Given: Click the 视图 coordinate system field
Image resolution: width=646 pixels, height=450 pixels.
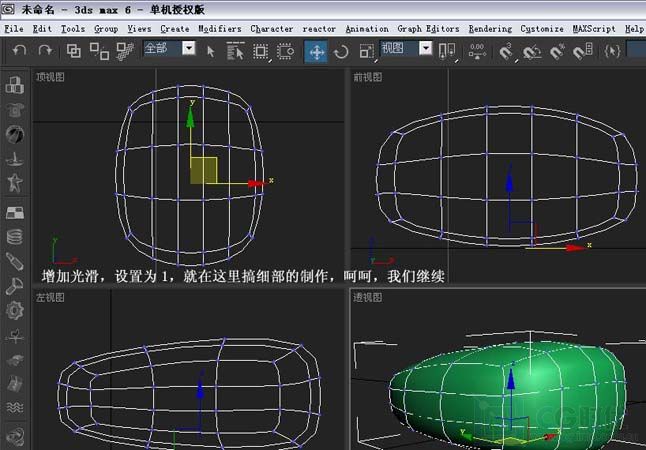Looking at the screenshot, I should pyautogui.click(x=399, y=48).
